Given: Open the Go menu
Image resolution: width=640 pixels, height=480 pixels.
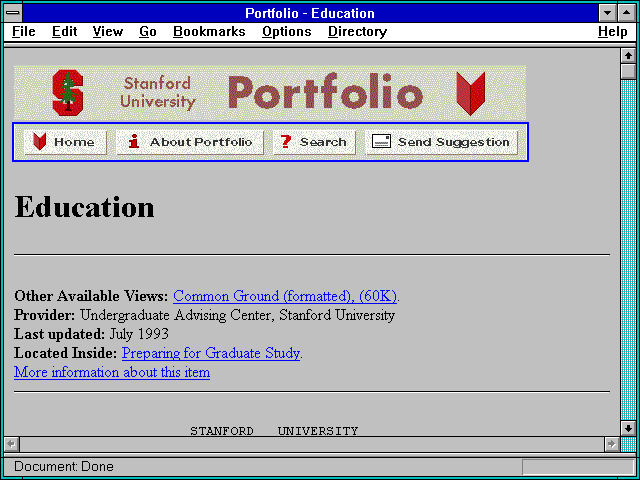Looking at the screenshot, I should coord(148,31).
